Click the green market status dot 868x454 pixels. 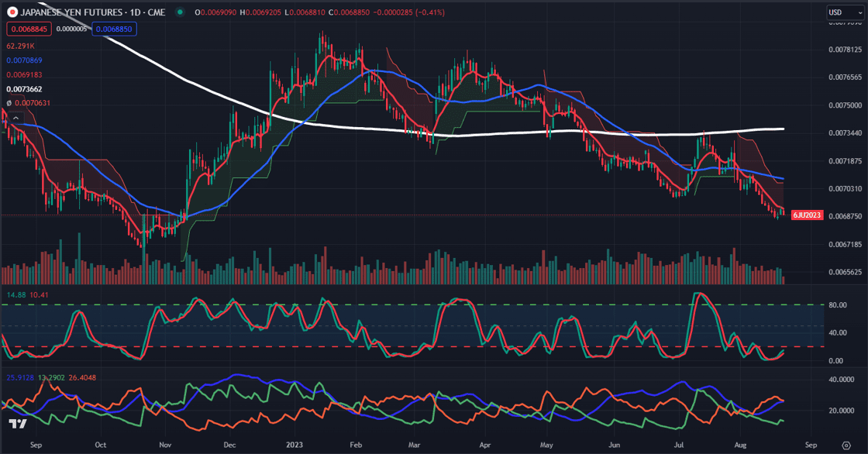click(180, 12)
